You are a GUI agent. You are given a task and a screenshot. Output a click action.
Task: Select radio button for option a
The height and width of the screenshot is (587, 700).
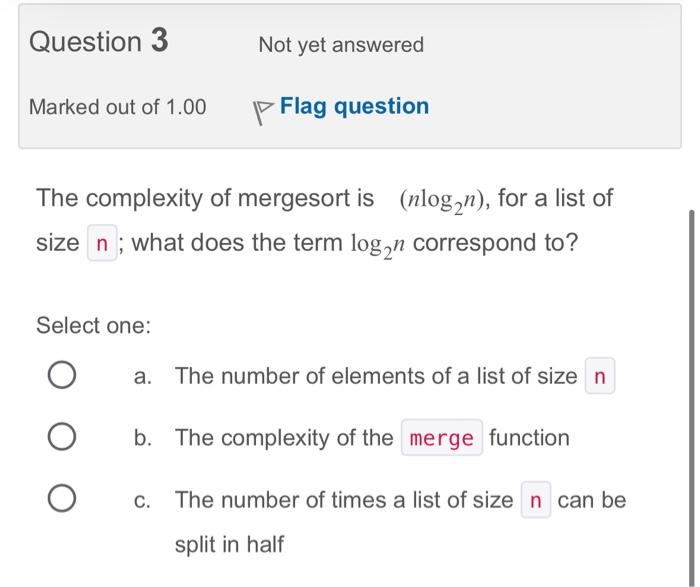tap(62, 375)
